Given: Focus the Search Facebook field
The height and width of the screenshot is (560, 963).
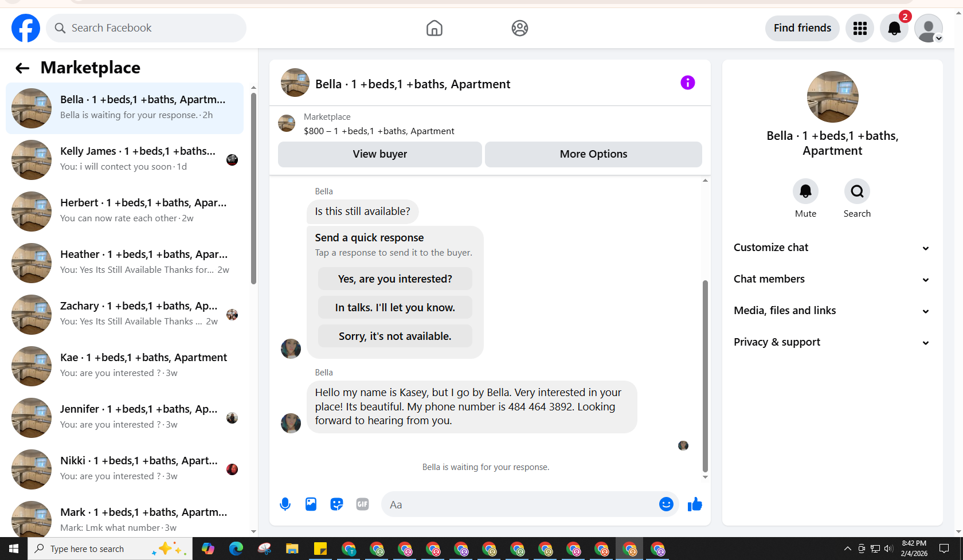Looking at the screenshot, I should point(146,28).
